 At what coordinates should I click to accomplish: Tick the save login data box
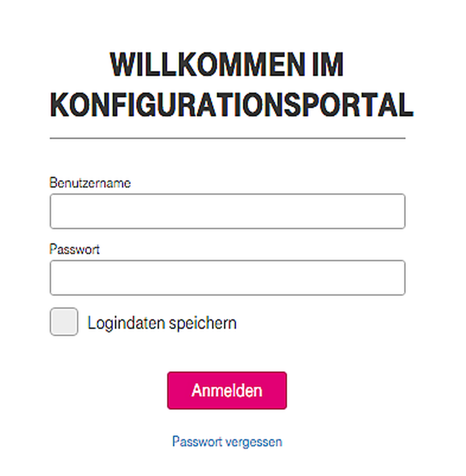[64, 321]
